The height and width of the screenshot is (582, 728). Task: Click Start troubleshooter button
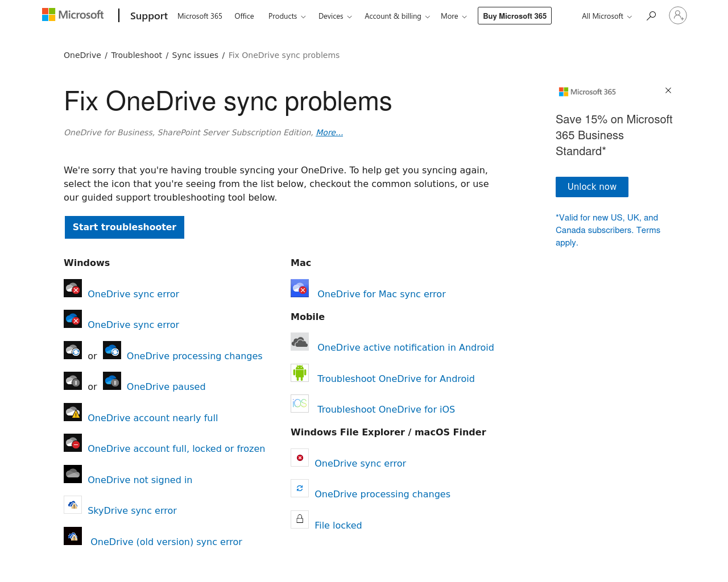tap(125, 227)
